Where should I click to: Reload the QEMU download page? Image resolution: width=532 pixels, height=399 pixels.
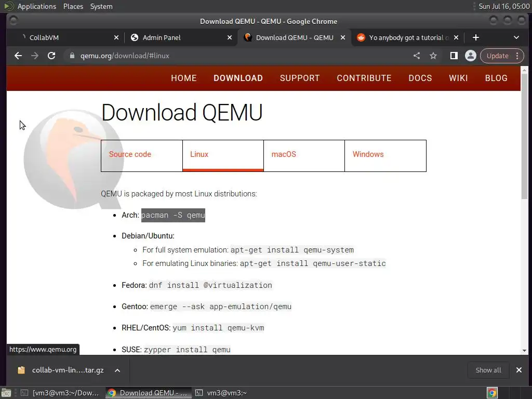(51, 56)
